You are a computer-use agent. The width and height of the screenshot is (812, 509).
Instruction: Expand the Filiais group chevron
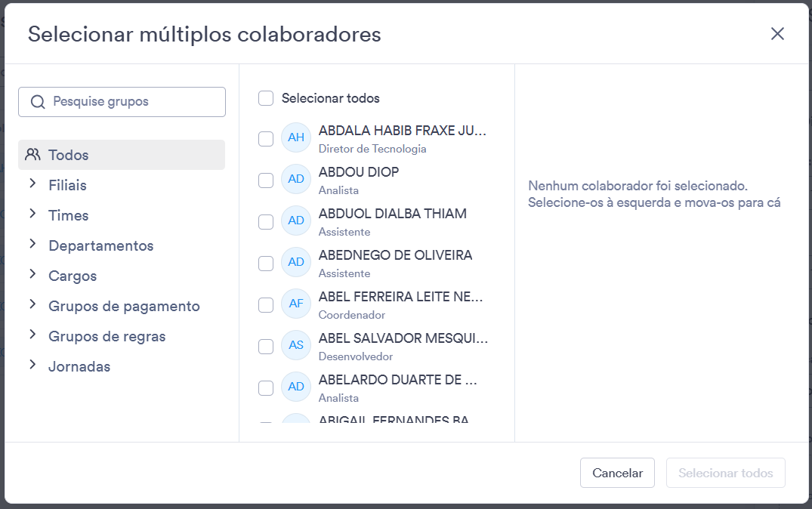pos(32,184)
